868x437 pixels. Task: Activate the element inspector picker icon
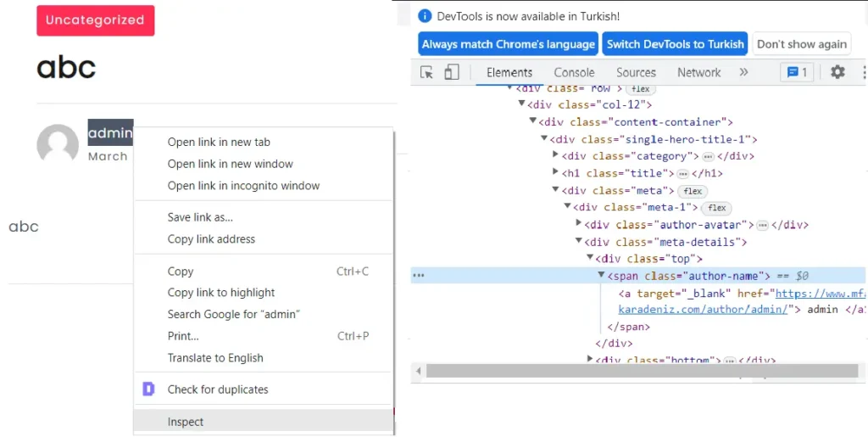(x=427, y=73)
